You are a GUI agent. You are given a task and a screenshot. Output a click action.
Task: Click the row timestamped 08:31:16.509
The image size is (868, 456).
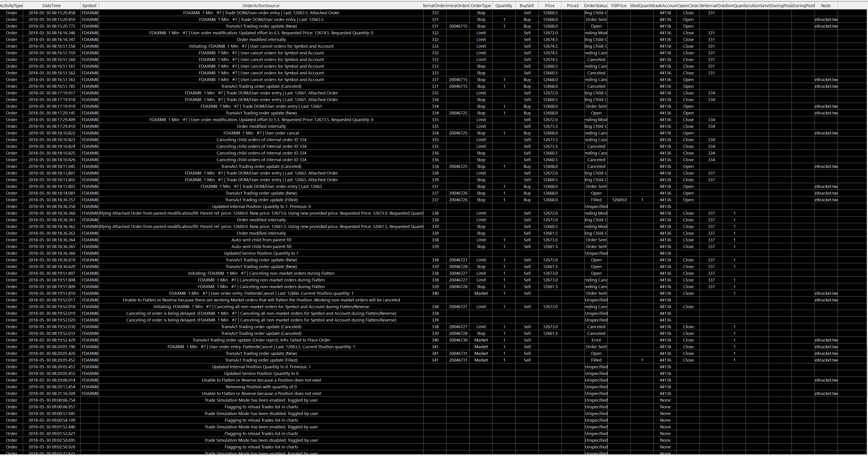(x=52, y=393)
